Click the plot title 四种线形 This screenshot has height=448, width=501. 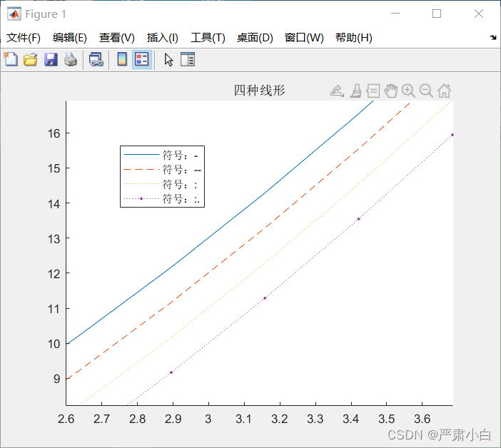259,91
